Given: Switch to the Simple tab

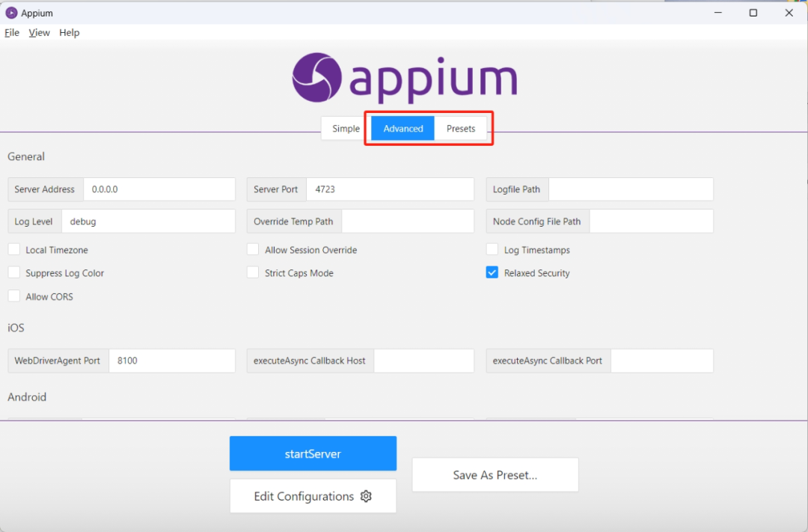Looking at the screenshot, I should click(346, 129).
